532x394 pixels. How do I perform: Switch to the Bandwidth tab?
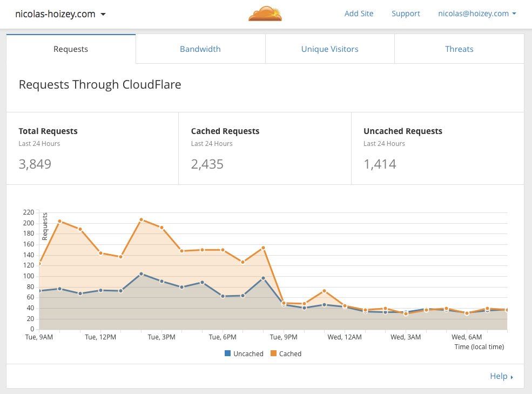(200, 49)
